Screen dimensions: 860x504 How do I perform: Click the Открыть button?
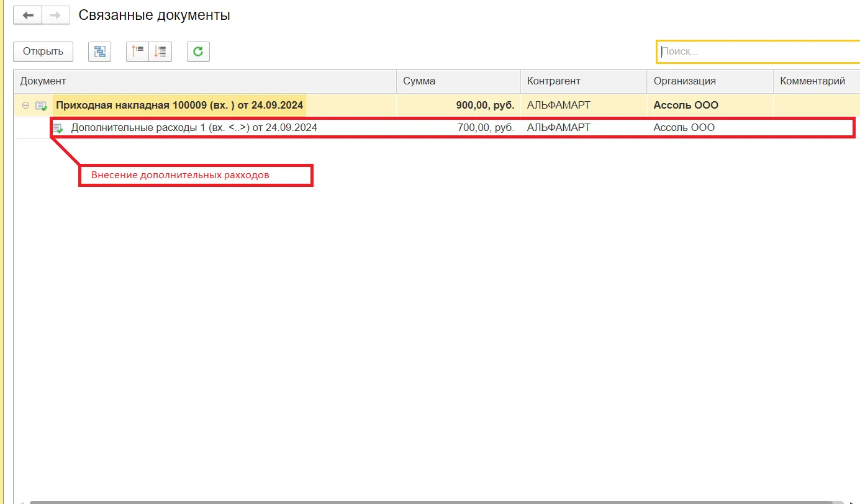pos(43,52)
